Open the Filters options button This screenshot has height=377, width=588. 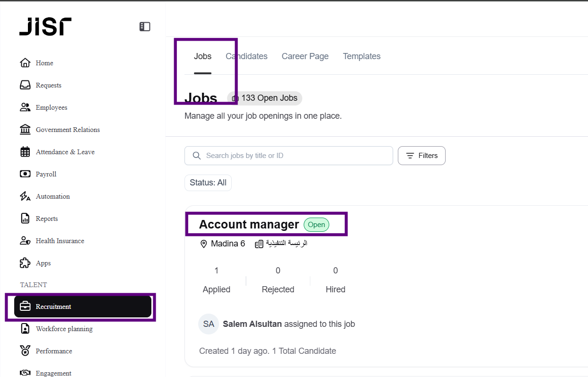point(421,156)
